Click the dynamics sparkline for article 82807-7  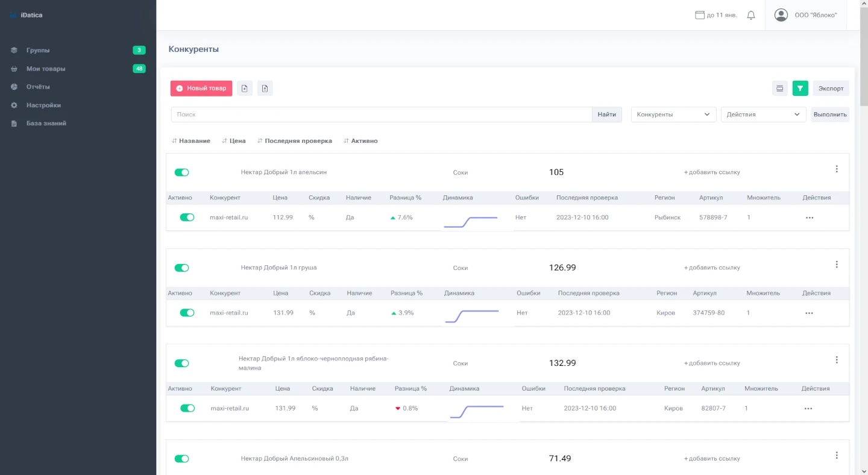[477, 412]
